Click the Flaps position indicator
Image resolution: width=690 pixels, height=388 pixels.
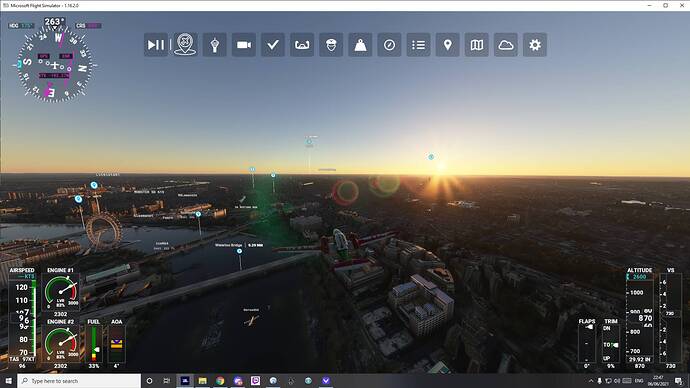tap(587, 344)
